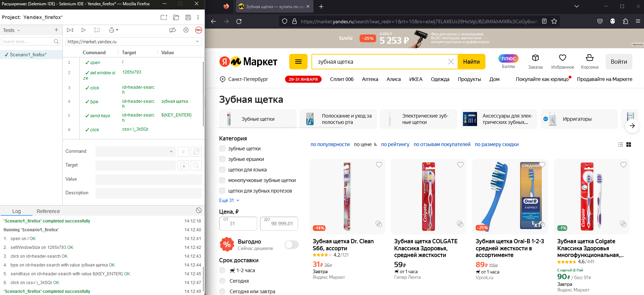Open project folder icon in Selenium IDE
This screenshot has width=644, height=295.
coord(176,17)
